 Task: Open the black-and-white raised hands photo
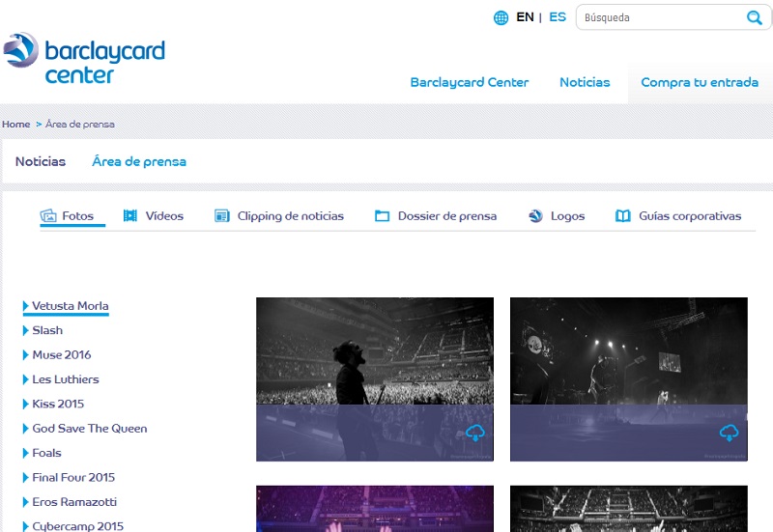[x=629, y=509]
